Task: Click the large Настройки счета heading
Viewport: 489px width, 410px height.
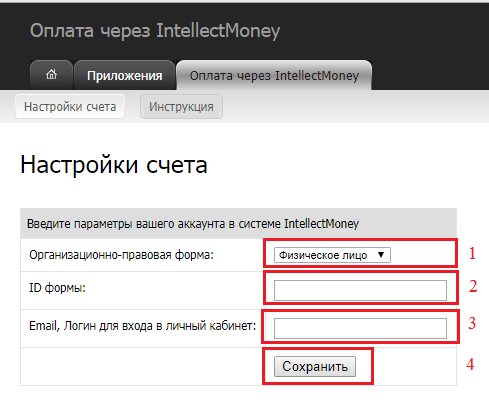Action: [x=114, y=165]
